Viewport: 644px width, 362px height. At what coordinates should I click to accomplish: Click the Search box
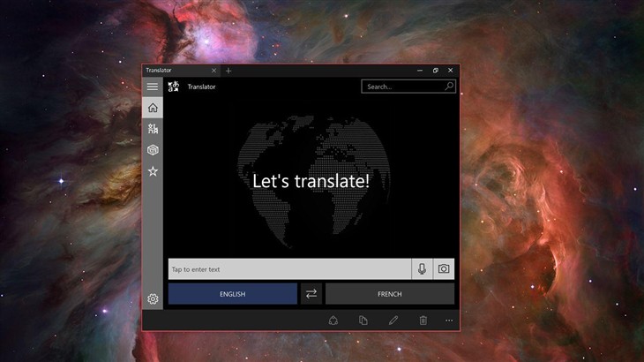click(x=401, y=87)
